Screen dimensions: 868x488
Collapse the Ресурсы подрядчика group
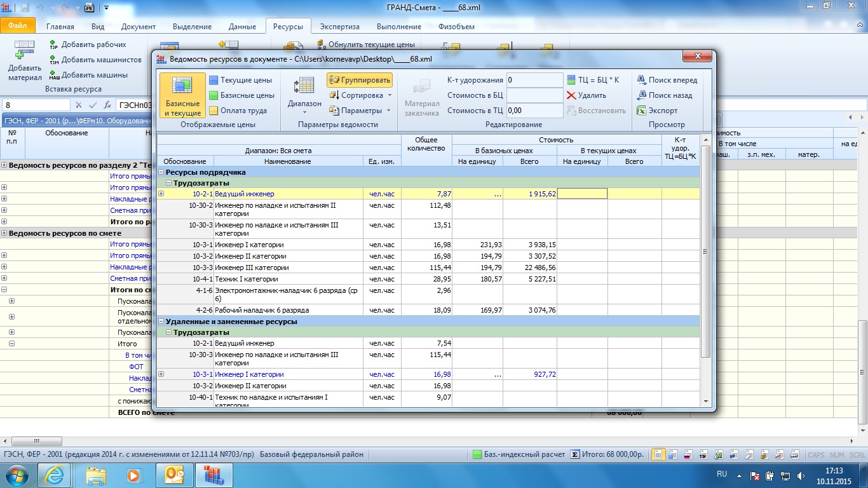(x=161, y=172)
